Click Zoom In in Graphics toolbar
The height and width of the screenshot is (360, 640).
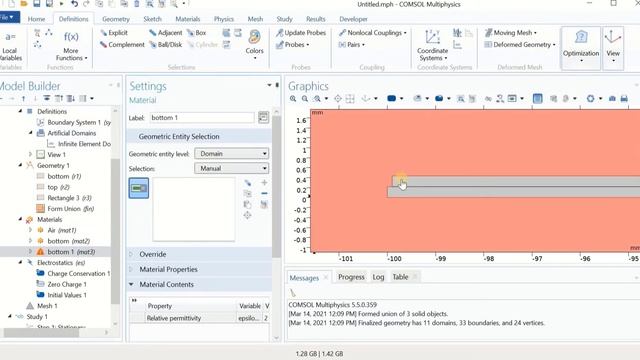pos(293,98)
